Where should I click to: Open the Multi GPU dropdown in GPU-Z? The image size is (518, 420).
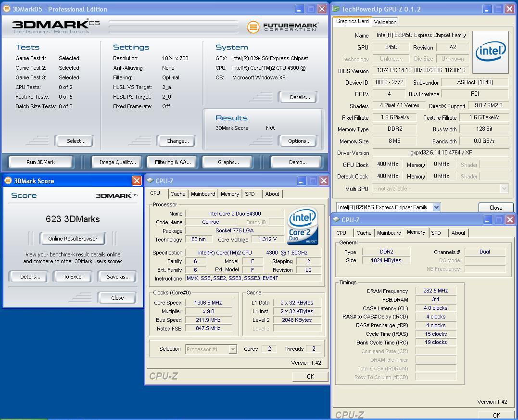[x=504, y=189]
